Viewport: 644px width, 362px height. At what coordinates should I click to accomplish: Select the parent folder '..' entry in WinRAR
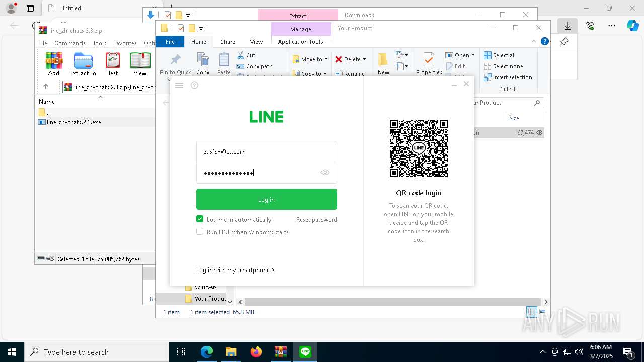click(45, 112)
